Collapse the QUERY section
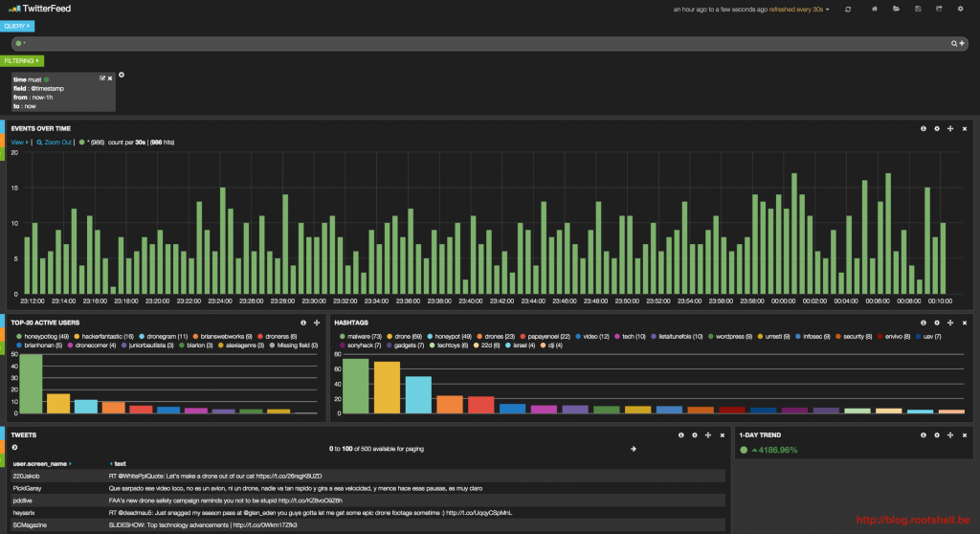The image size is (980, 534). coord(17,26)
